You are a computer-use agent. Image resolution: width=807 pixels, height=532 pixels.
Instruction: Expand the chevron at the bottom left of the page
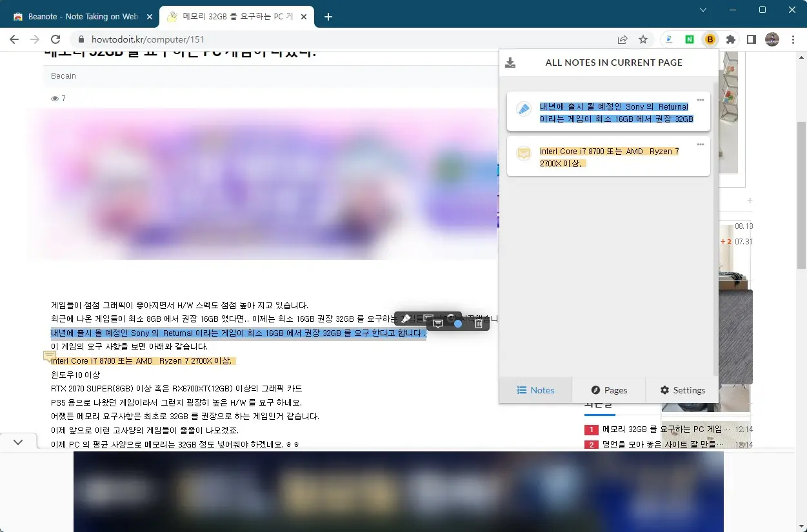tap(18, 442)
